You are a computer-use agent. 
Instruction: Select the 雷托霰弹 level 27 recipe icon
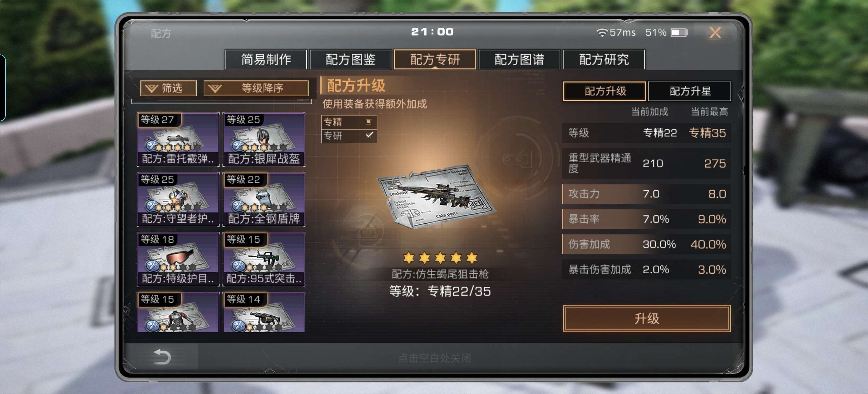(x=178, y=139)
